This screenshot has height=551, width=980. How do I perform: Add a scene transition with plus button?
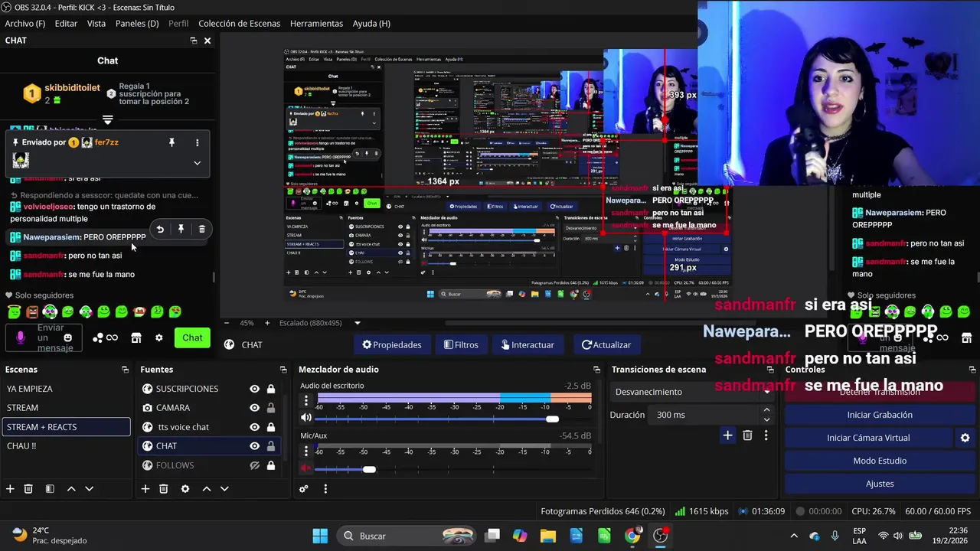(727, 435)
